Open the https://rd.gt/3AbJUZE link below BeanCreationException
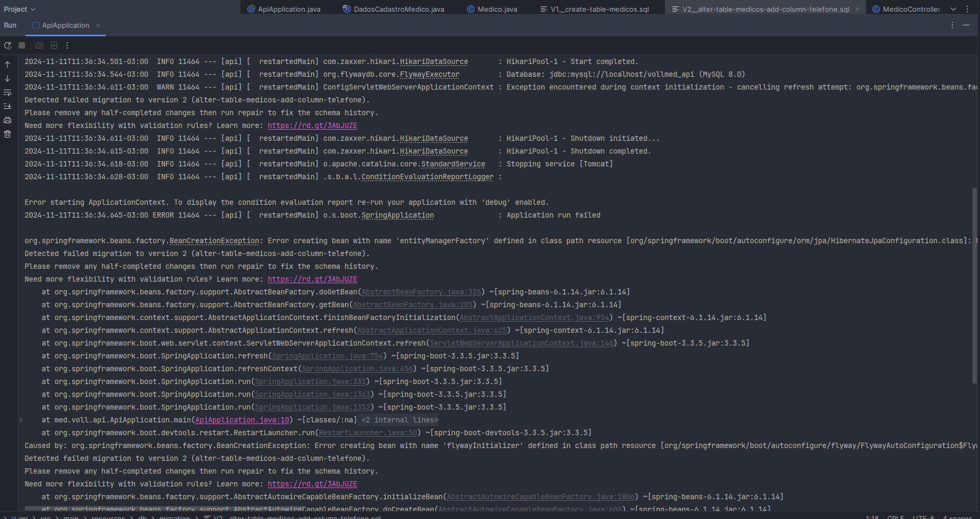 (312, 279)
